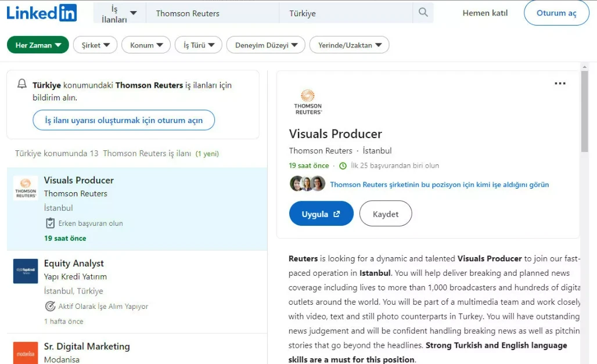597x364 pixels.
Task: Click the notification bell icon
Action: pyautogui.click(x=22, y=84)
